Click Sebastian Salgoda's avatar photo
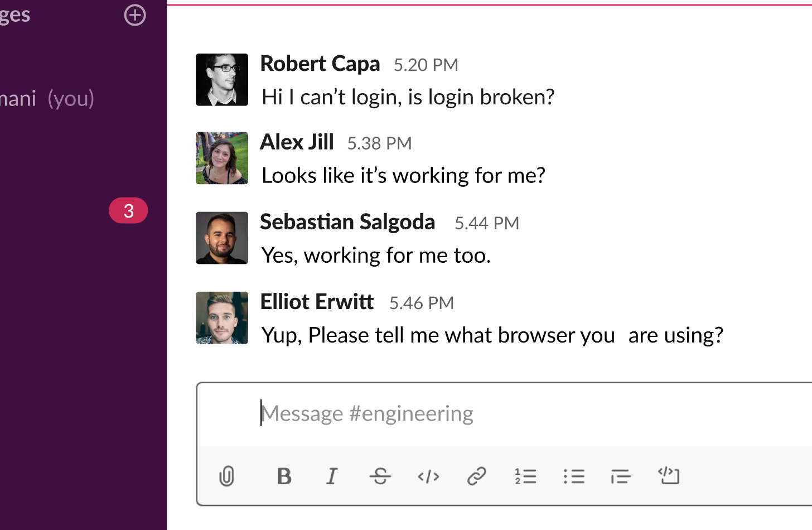 tap(222, 238)
